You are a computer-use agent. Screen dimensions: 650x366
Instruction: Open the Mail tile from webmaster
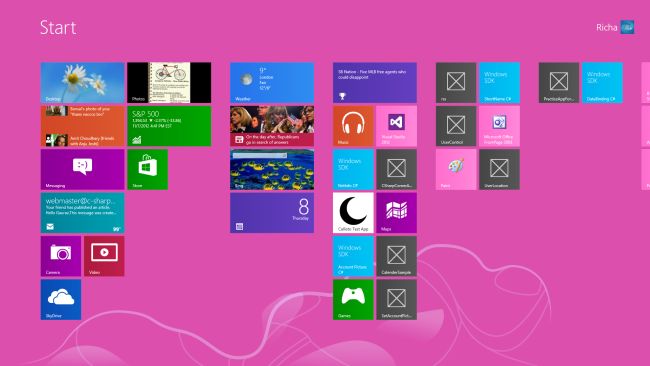point(82,213)
